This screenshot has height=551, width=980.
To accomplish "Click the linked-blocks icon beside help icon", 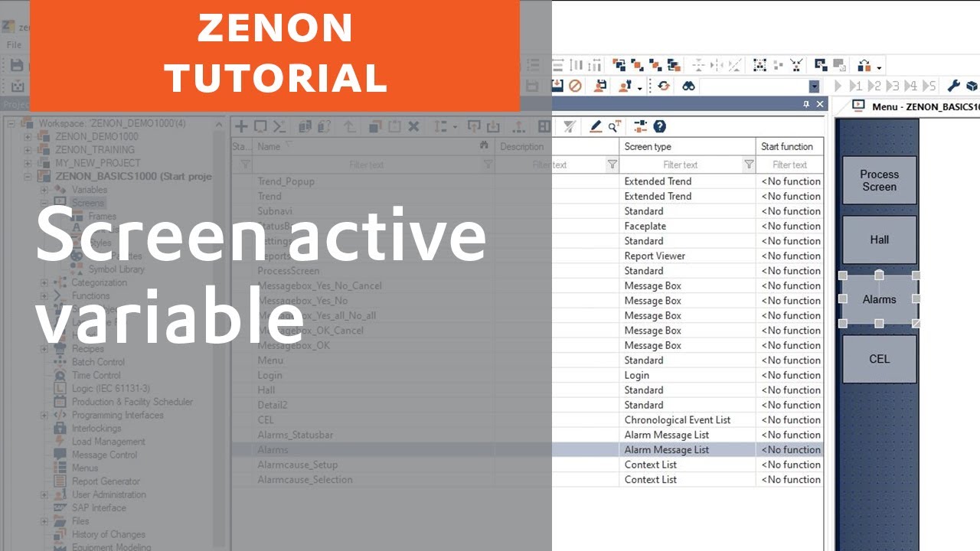I will pyautogui.click(x=640, y=126).
